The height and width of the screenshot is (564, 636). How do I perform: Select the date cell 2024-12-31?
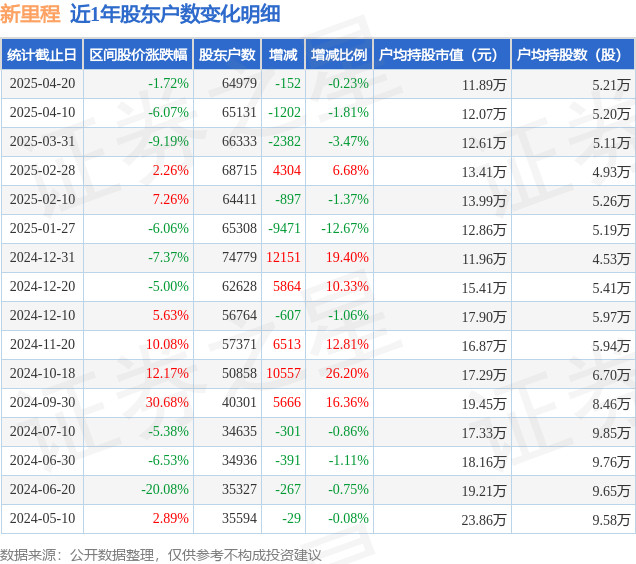tap(42, 258)
